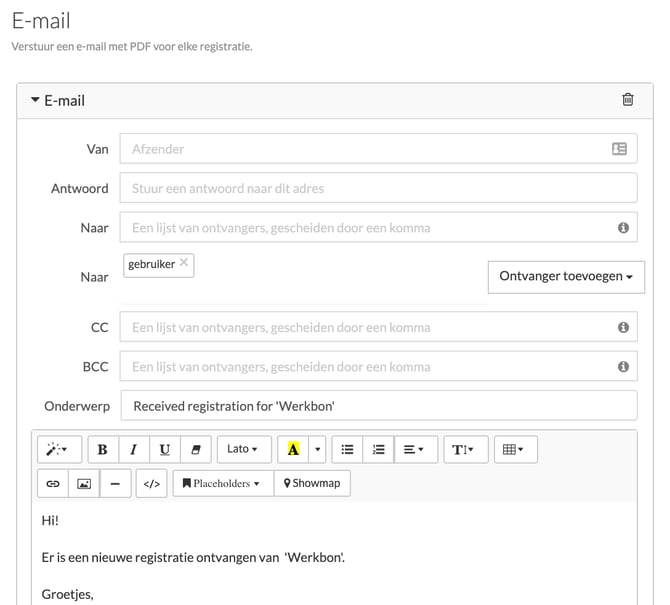This screenshot has width=670, height=605.
Task: Open the magic wand style menu
Action: (59, 449)
